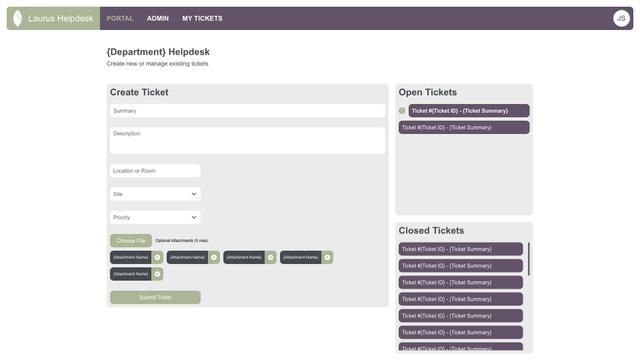Image resolution: width=640 pixels, height=360 pixels.
Task: Click the Choose File button
Action: tap(131, 240)
